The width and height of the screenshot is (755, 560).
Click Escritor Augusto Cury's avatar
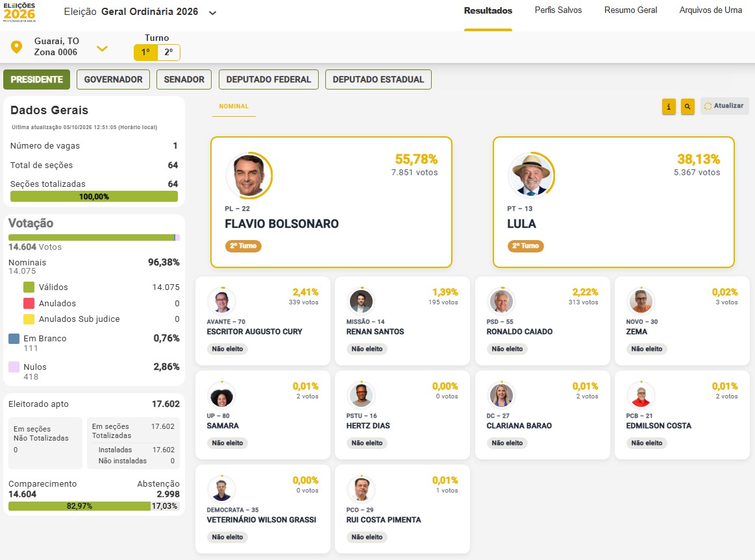point(221,302)
